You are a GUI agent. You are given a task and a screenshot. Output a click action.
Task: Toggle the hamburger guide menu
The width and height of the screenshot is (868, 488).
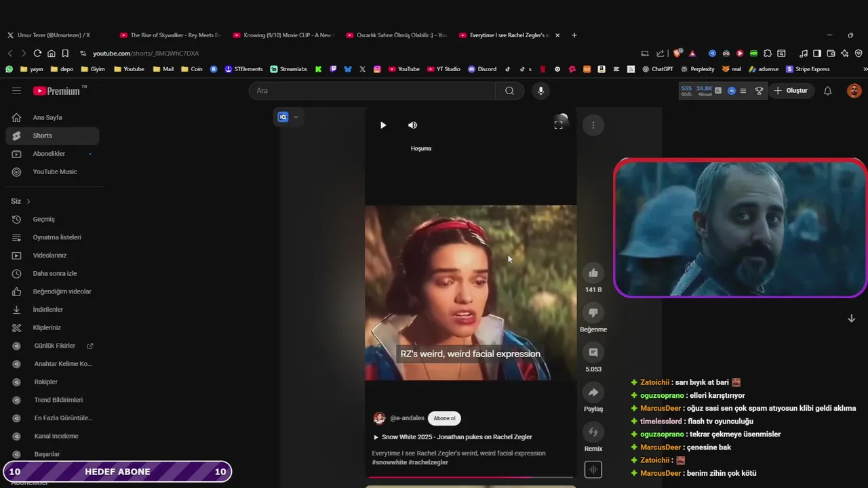point(16,91)
